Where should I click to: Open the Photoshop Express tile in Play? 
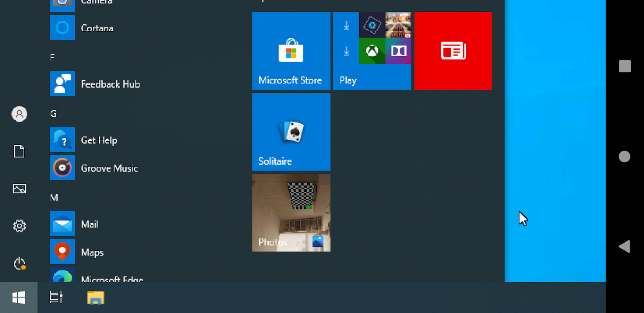372,25
